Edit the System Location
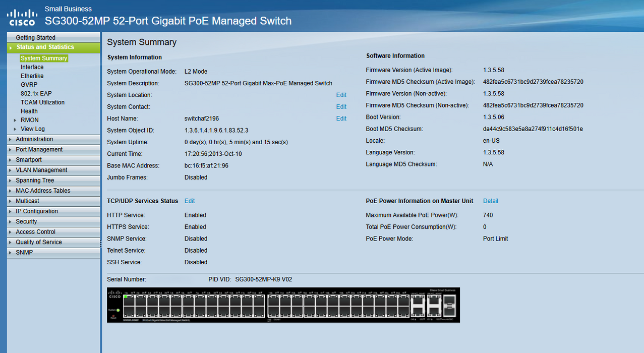Screen dimensions: 644x353 [x=341, y=95]
